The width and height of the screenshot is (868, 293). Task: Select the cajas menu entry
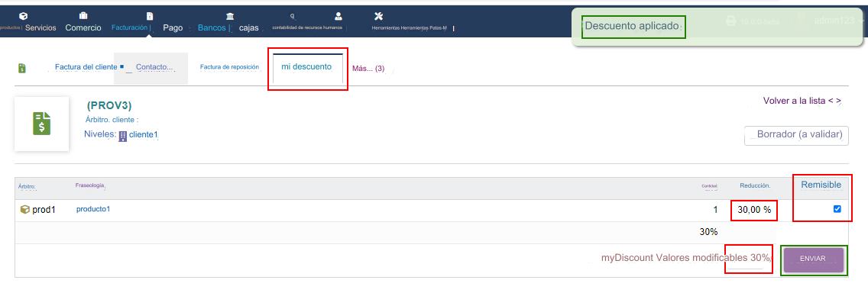248,27
